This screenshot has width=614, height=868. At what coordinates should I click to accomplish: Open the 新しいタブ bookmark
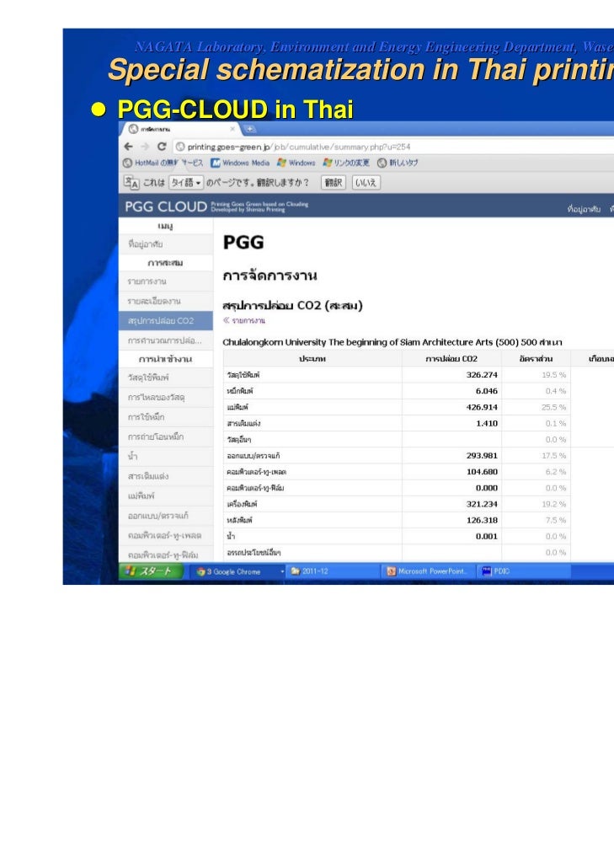click(x=398, y=163)
